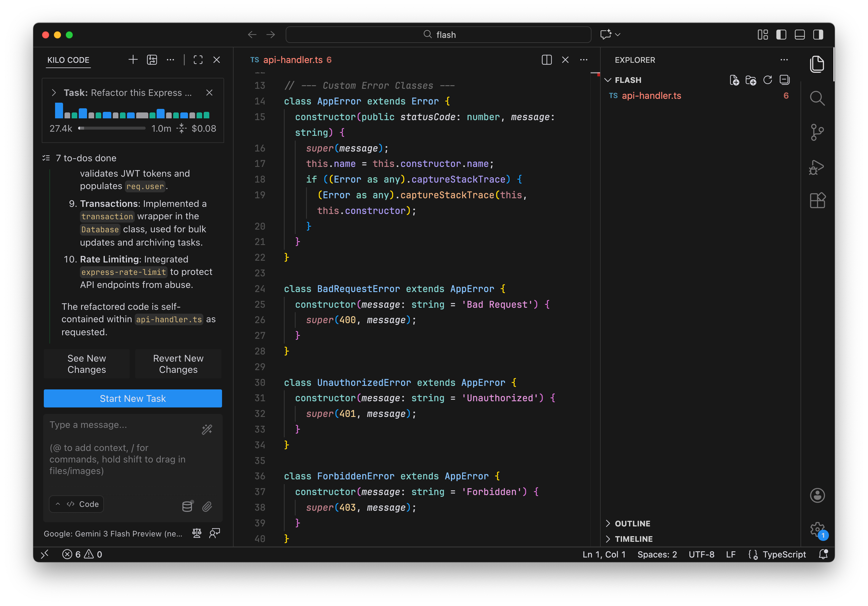Open the Source Control view

tap(817, 132)
